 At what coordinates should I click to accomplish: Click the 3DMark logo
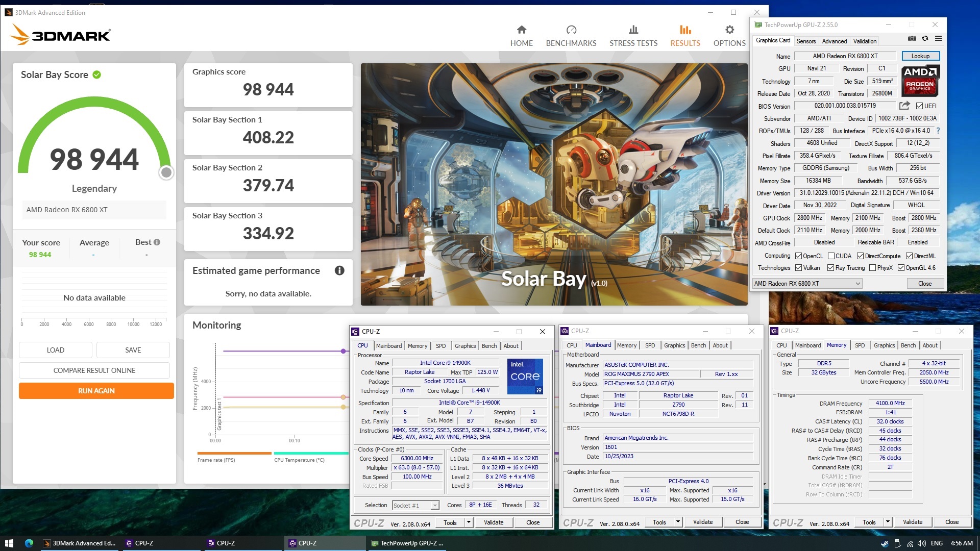[x=60, y=35]
